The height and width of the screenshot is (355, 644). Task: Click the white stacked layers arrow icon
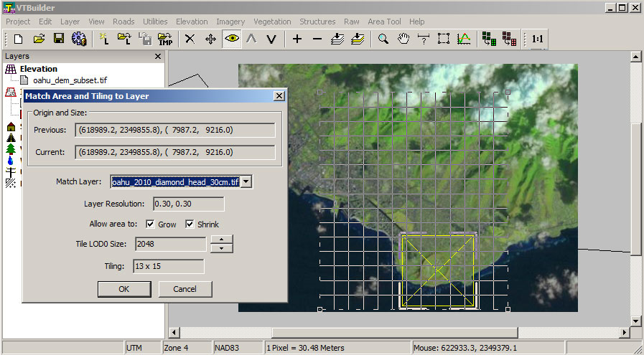click(337, 39)
